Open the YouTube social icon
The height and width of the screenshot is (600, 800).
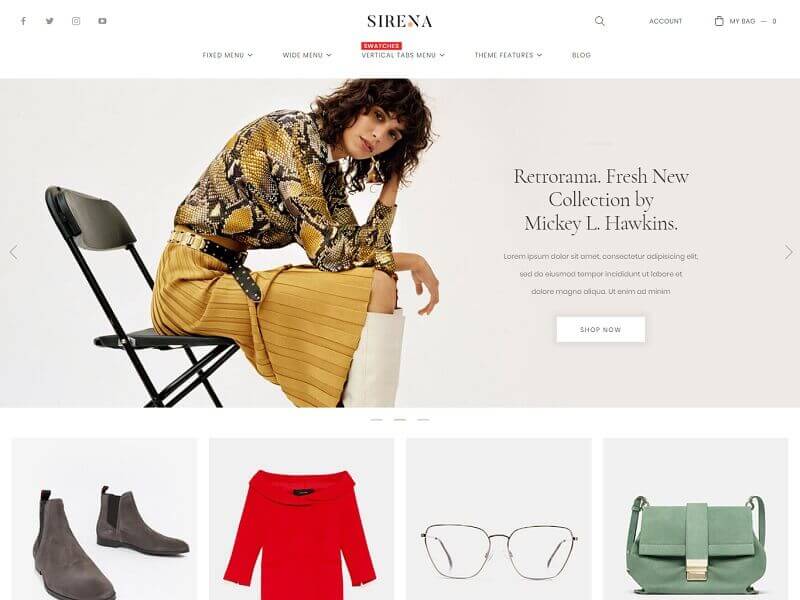click(x=103, y=21)
